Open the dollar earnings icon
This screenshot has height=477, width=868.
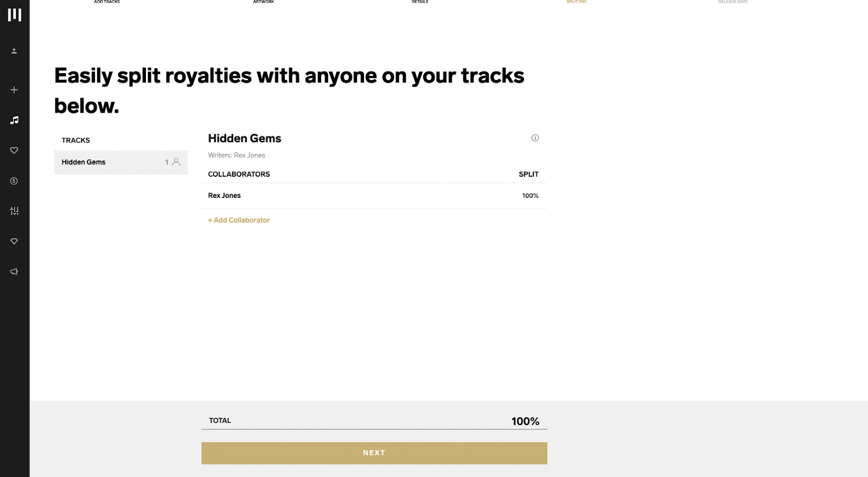coord(14,181)
